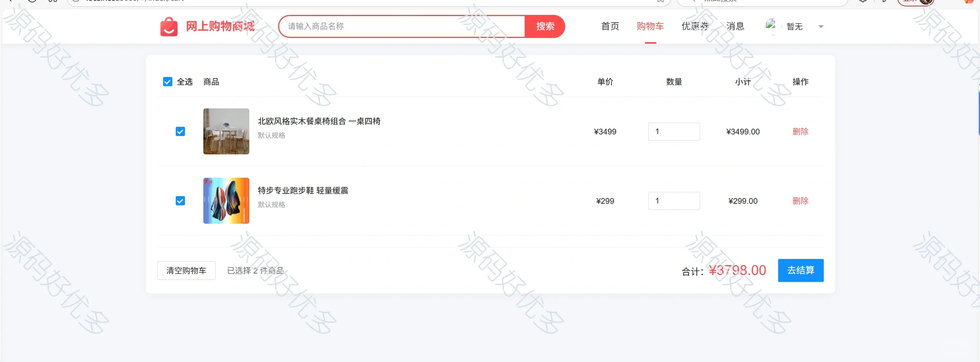Go to the 首页 home tab
Image resolution: width=980 pixels, height=362 pixels.
click(610, 26)
